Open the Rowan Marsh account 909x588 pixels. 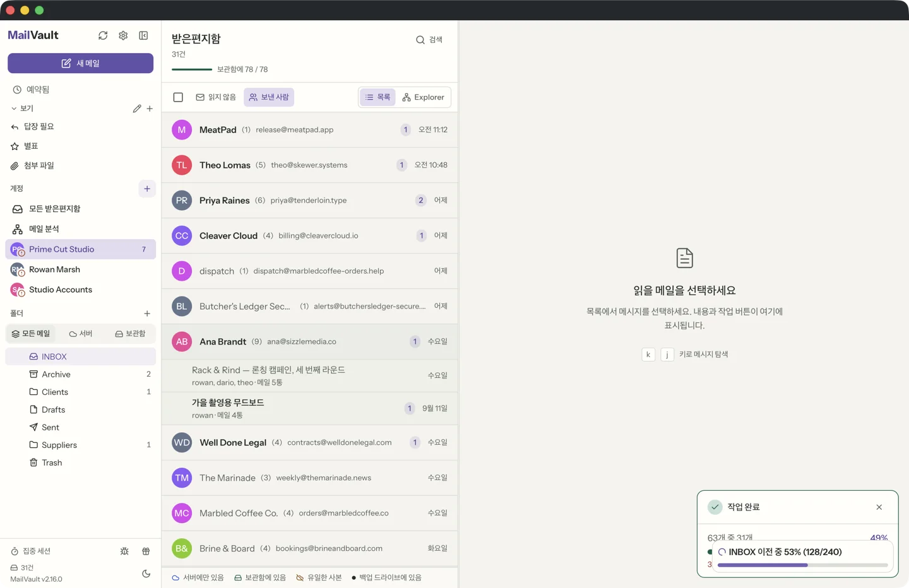click(x=81, y=269)
